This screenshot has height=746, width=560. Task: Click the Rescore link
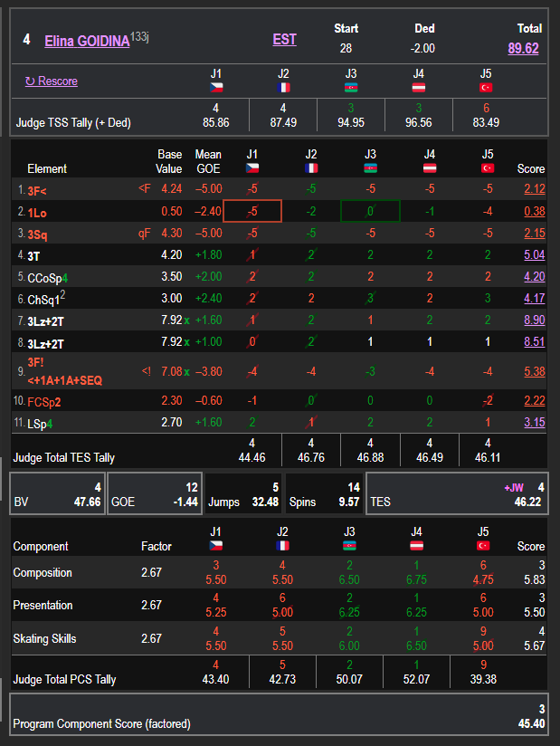(51, 81)
